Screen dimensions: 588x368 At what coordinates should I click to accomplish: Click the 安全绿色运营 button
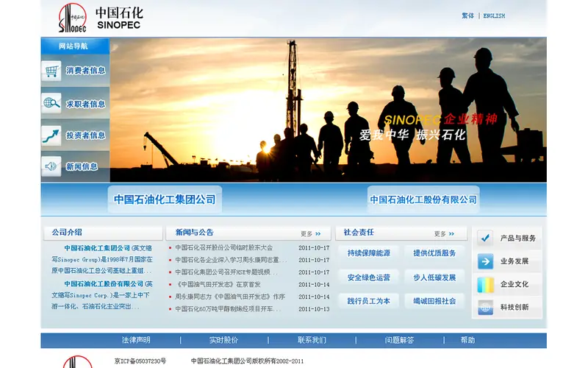pyautogui.click(x=369, y=278)
